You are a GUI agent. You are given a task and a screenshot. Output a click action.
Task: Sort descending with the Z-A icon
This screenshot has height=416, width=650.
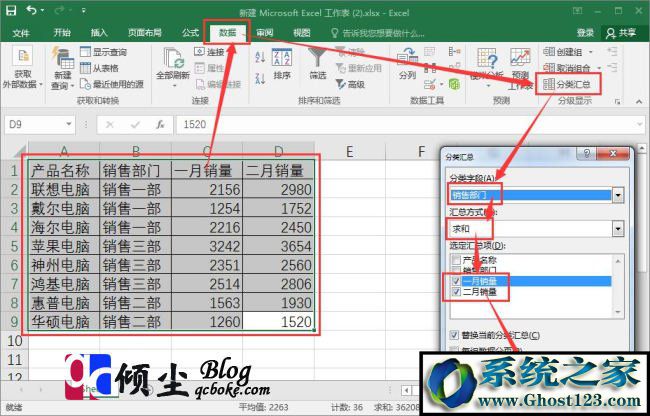tap(260, 78)
